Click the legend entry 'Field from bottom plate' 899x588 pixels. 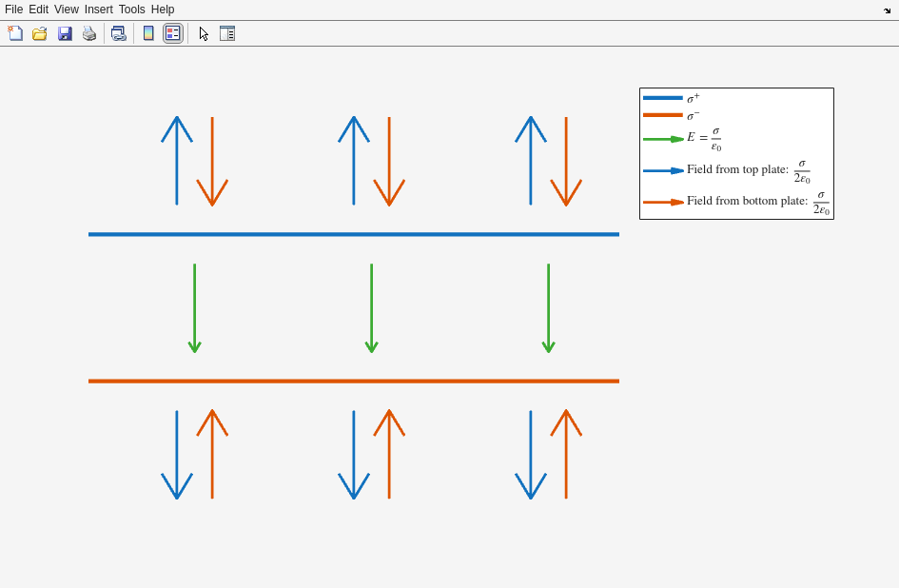(747, 201)
